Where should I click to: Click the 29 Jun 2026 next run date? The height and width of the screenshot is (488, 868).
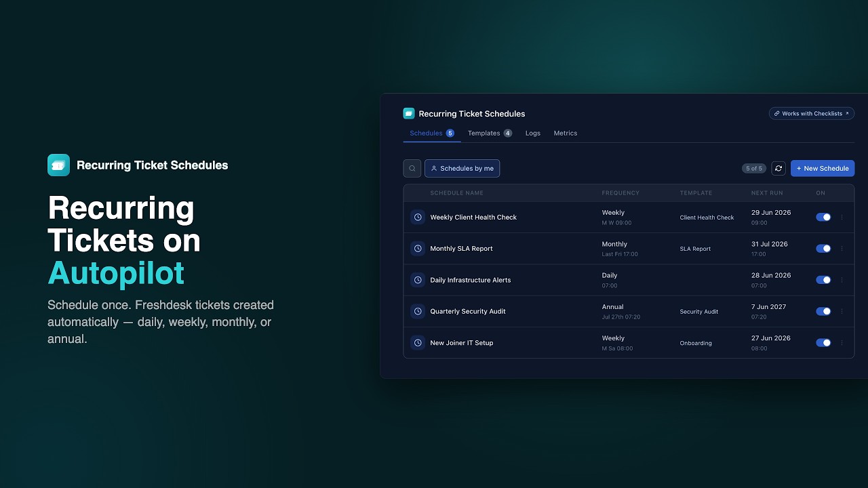771,212
